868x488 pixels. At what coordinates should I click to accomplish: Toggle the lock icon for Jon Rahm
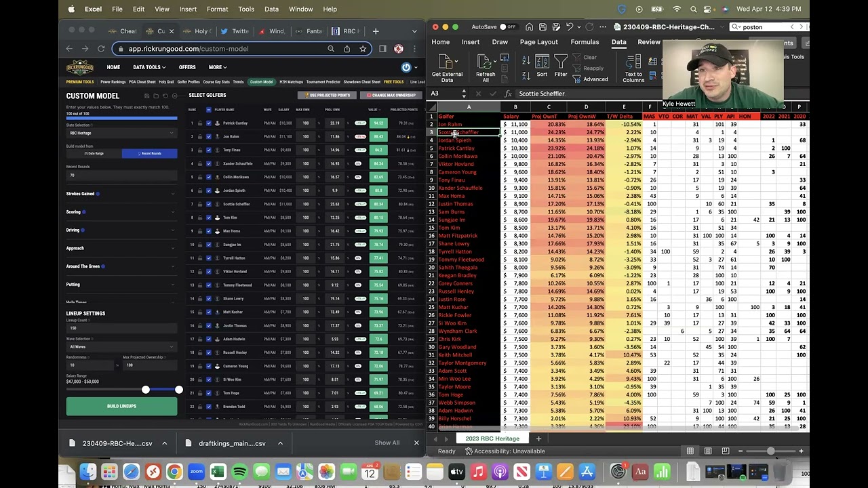(200, 137)
